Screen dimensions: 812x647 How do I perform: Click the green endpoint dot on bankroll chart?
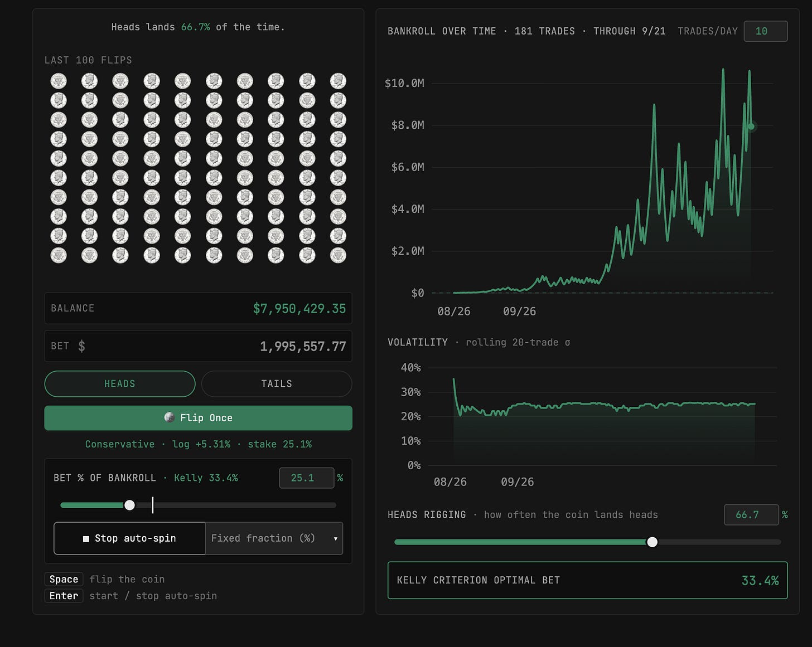(751, 127)
